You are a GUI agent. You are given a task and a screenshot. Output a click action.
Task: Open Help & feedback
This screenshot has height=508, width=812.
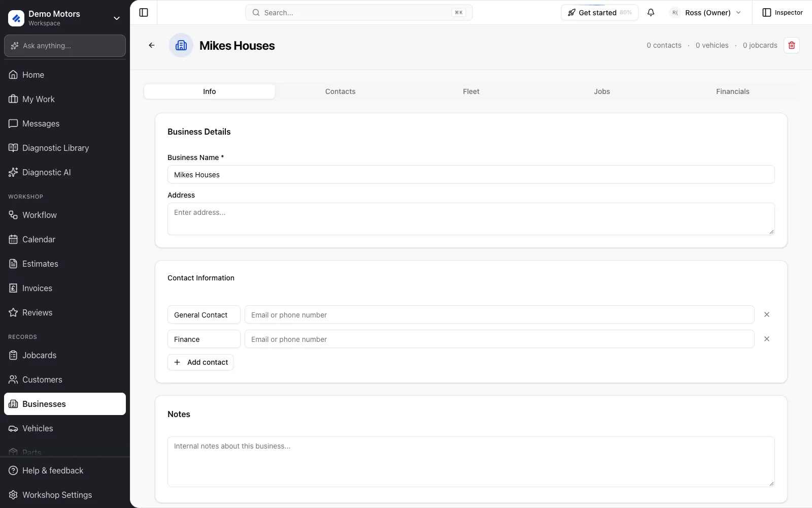[65, 470]
